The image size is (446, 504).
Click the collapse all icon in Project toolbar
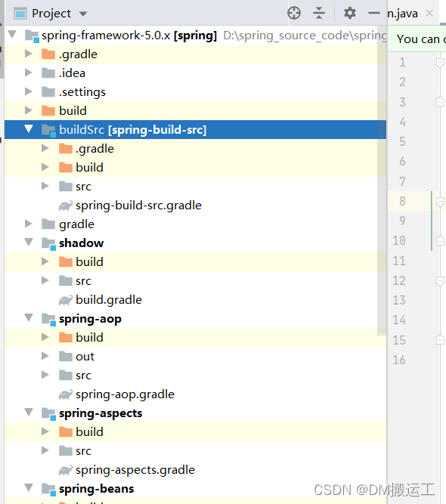319,14
